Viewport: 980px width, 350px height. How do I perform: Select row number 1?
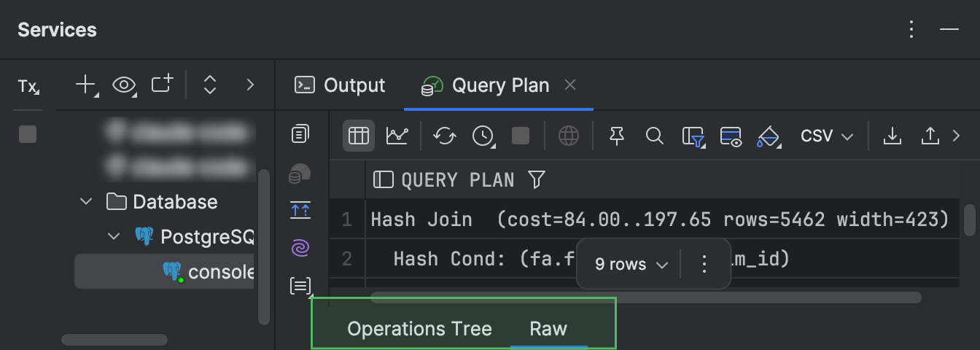tap(347, 219)
